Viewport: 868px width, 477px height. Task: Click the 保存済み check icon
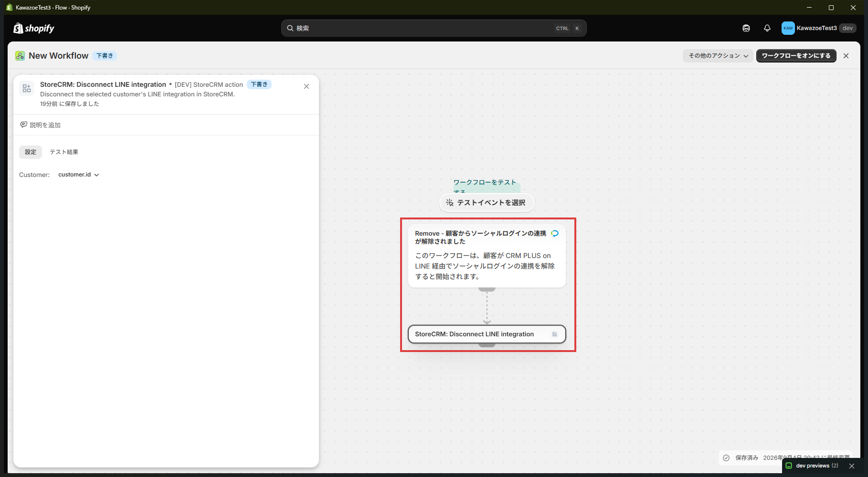pos(726,458)
